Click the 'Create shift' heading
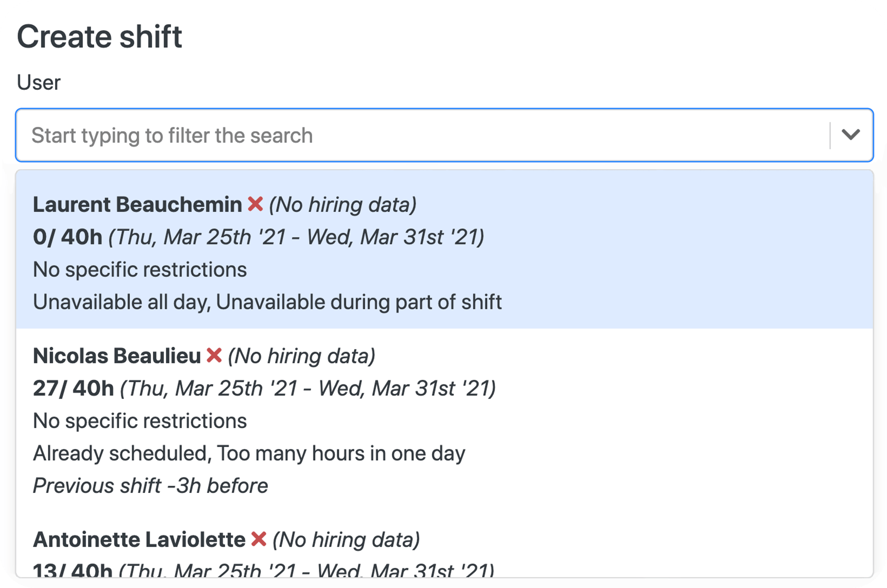 click(99, 36)
